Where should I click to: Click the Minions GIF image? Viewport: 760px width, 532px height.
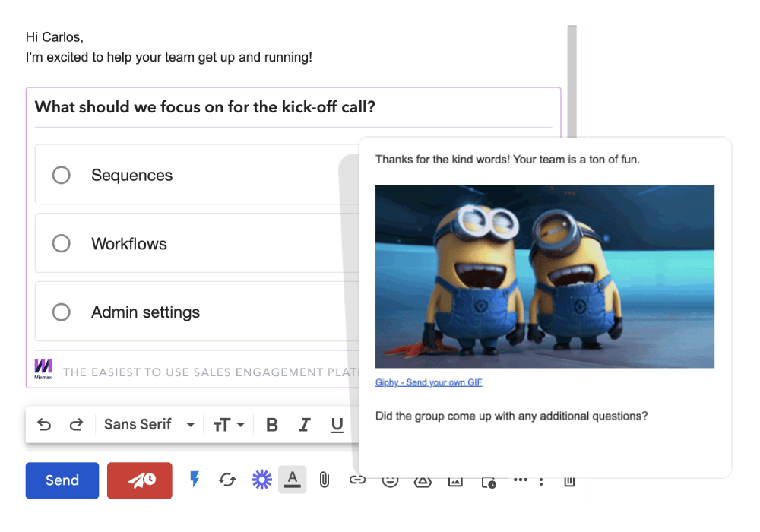(545, 277)
